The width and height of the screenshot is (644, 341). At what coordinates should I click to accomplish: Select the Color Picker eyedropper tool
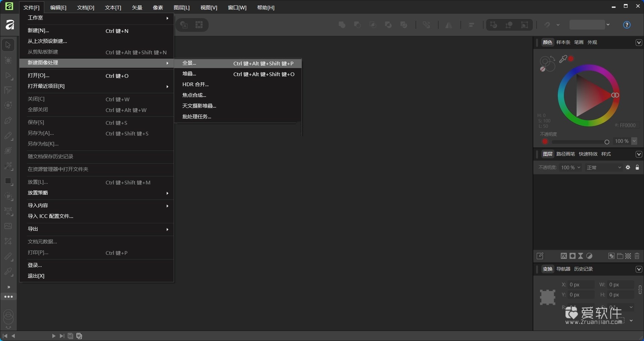(x=8, y=272)
